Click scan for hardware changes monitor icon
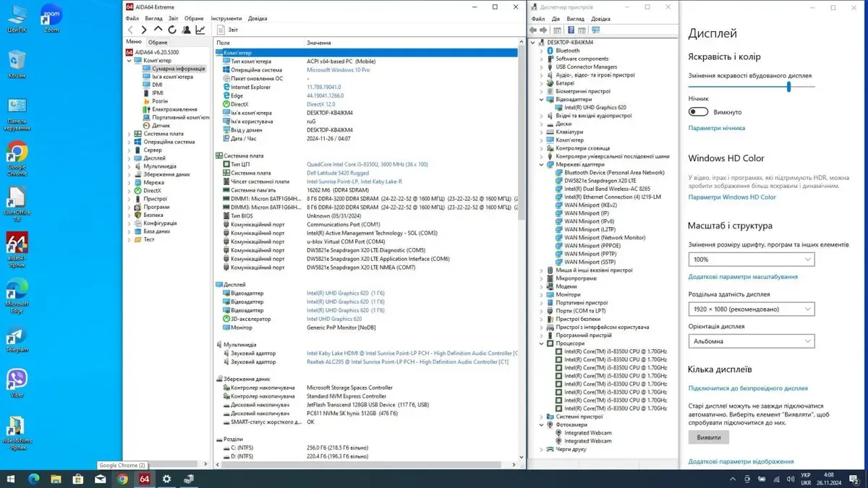Viewport: 868px width, 488px height. pos(596,30)
